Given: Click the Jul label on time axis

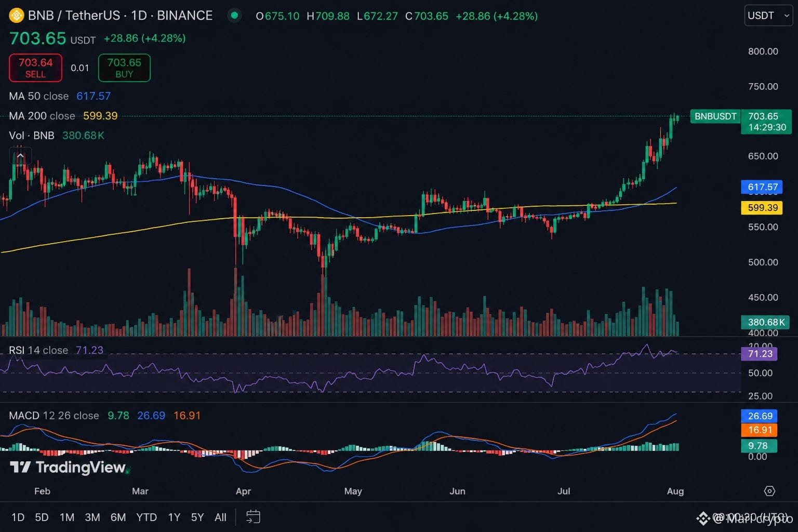Looking at the screenshot, I should [x=564, y=491].
